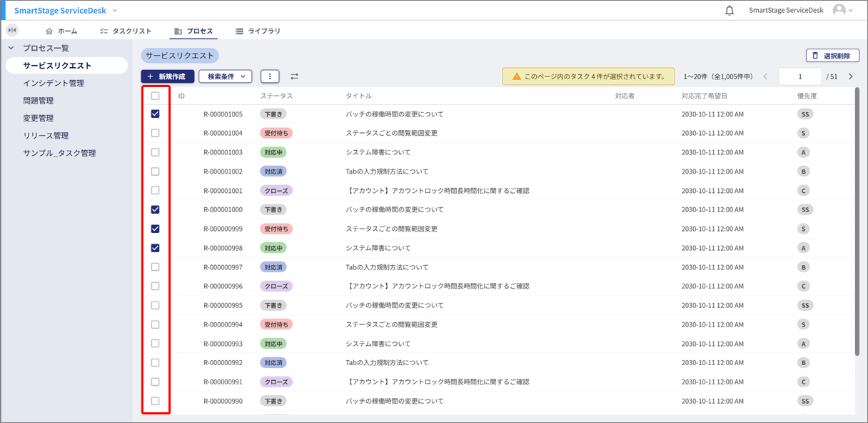Screen dimensions: 868x423
Task: Switch to the ライブラリ tab
Action: click(x=258, y=31)
